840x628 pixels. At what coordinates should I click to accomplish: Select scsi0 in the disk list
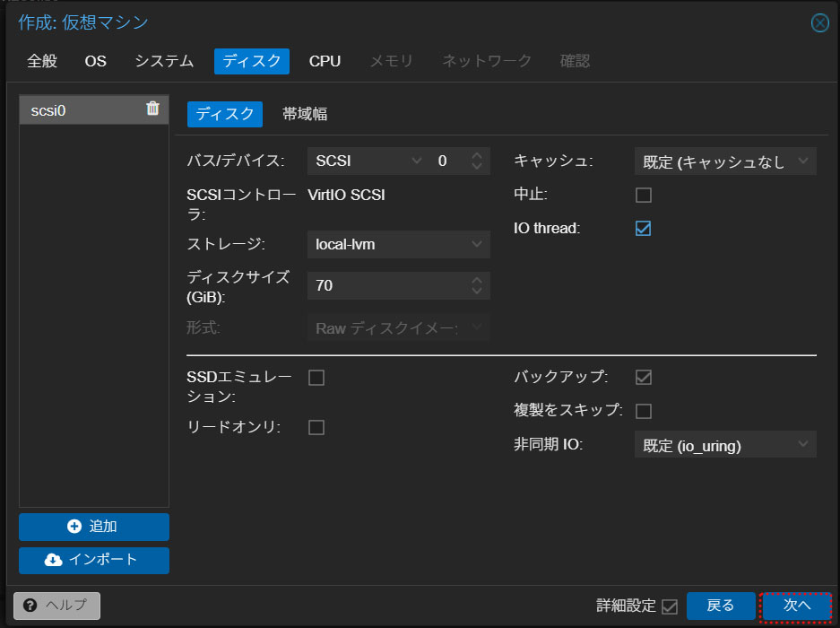pyautogui.click(x=81, y=110)
